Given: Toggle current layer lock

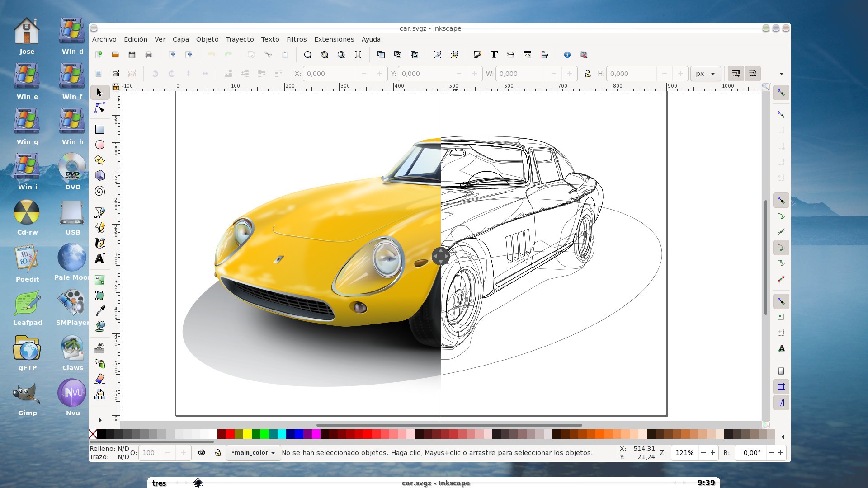Looking at the screenshot, I should [218, 452].
